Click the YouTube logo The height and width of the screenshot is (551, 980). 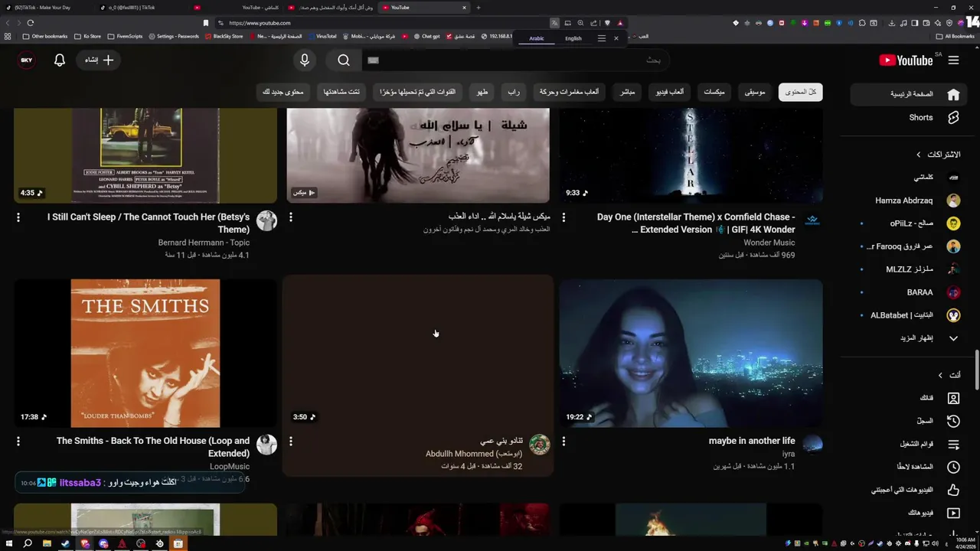pos(906,60)
